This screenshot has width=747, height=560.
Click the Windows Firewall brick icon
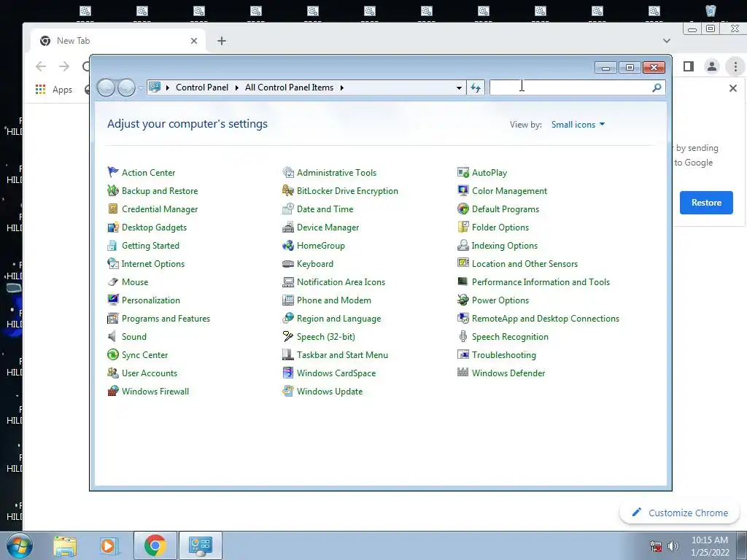[x=113, y=391]
